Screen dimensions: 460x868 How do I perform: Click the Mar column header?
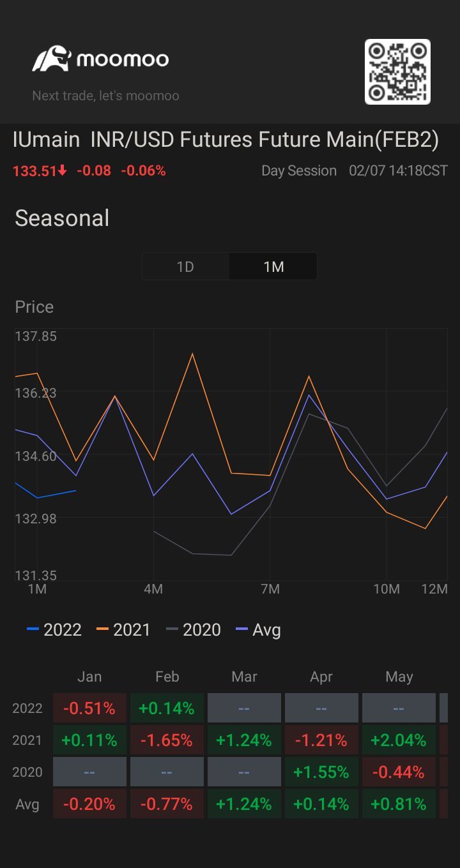pos(244,677)
